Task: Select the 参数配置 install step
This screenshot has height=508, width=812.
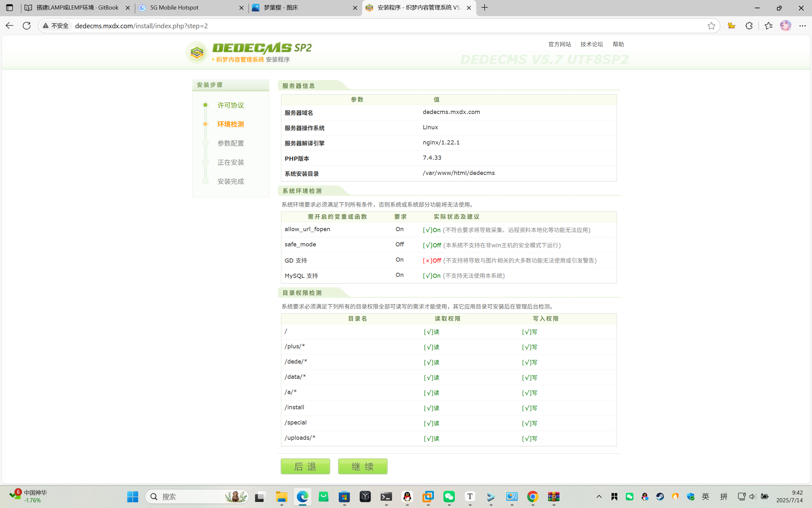Action: [x=231, y=144]
